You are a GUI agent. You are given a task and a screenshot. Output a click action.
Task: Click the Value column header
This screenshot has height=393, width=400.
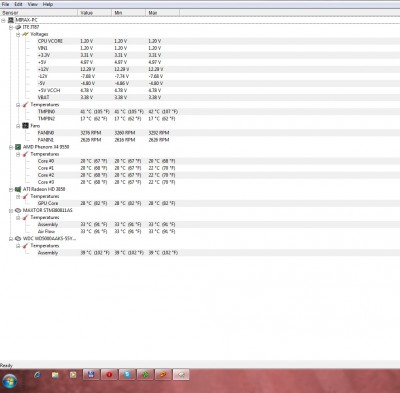pos(94,13)
